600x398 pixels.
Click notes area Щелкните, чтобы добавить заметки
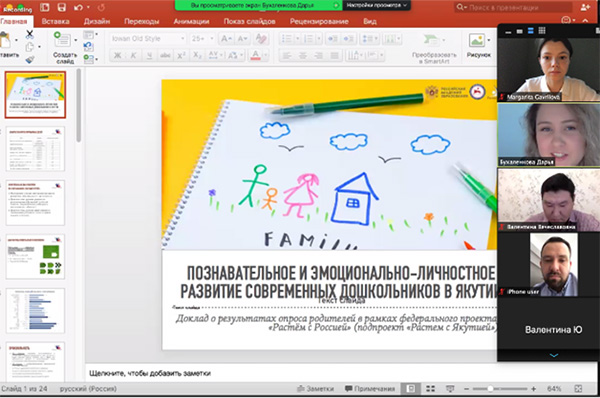pos(150,373)
